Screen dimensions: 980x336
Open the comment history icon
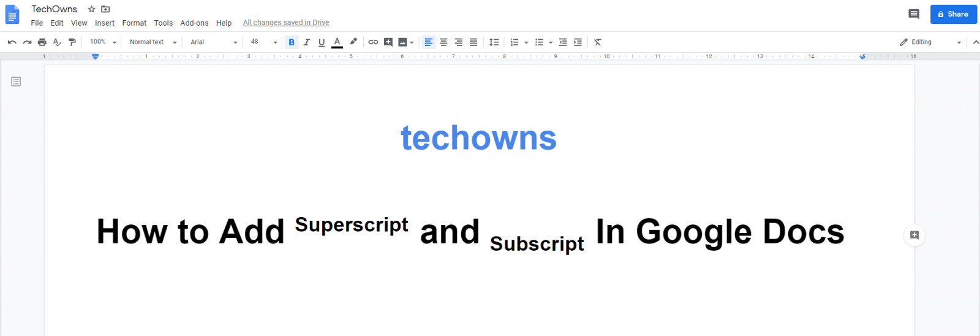click(x=914, y=14)
